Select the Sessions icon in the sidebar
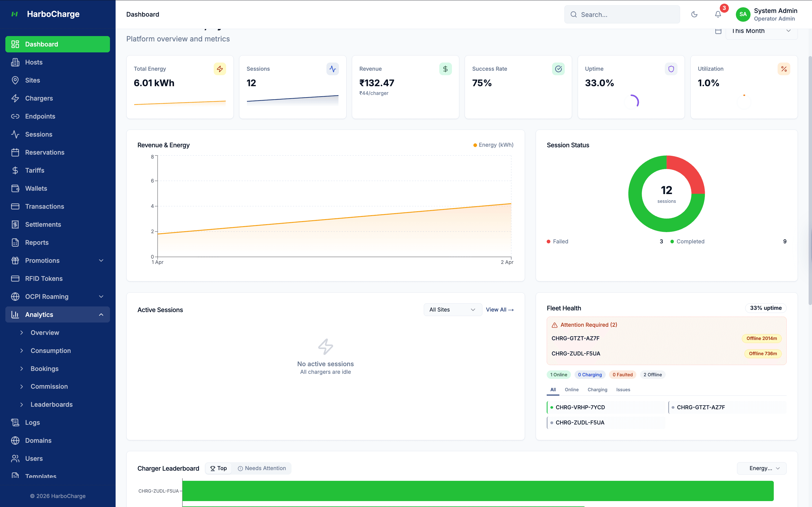The width and height of the screenshot is (812, 507). point(16,134)
